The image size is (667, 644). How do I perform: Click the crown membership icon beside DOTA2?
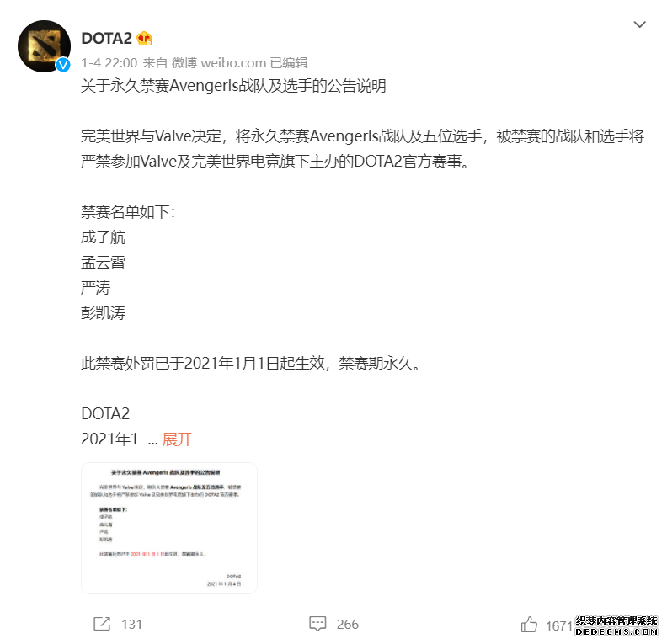[145, 38]
